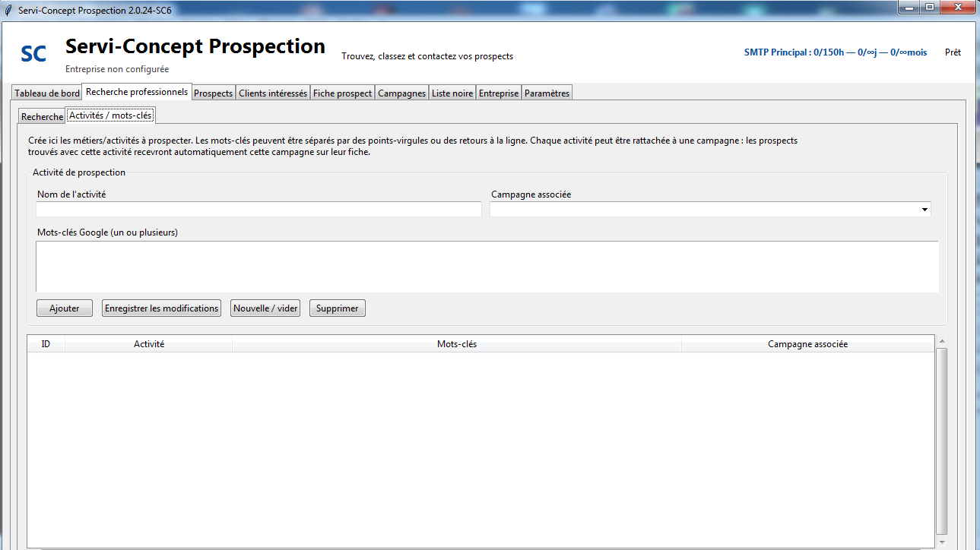
Task: Click the Prêt status label
Action: pos(953,52)
